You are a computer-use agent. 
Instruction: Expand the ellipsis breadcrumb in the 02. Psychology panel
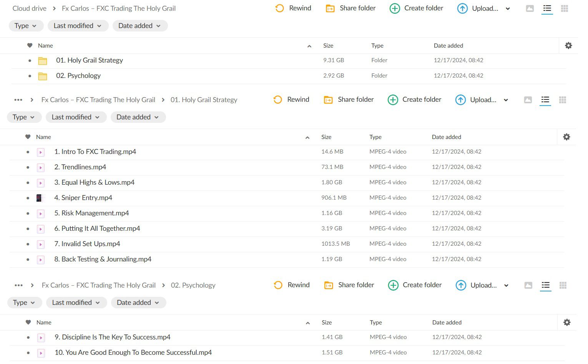tap(18, 285)
